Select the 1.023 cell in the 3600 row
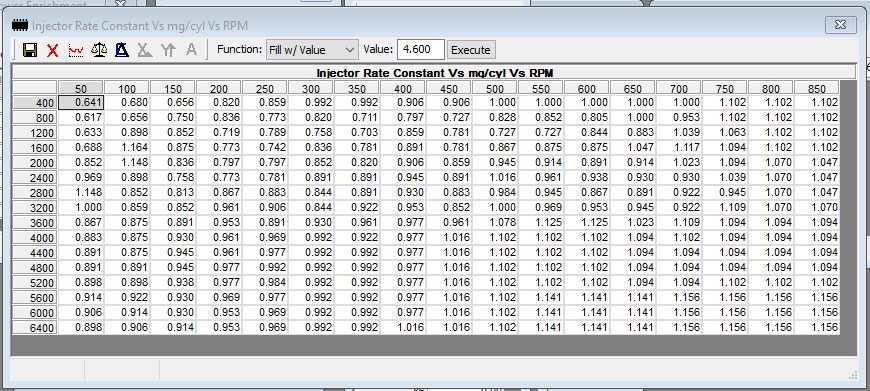The height and width of the screenshot is (391, 870). pyautogui.click(x=633, y=222)
